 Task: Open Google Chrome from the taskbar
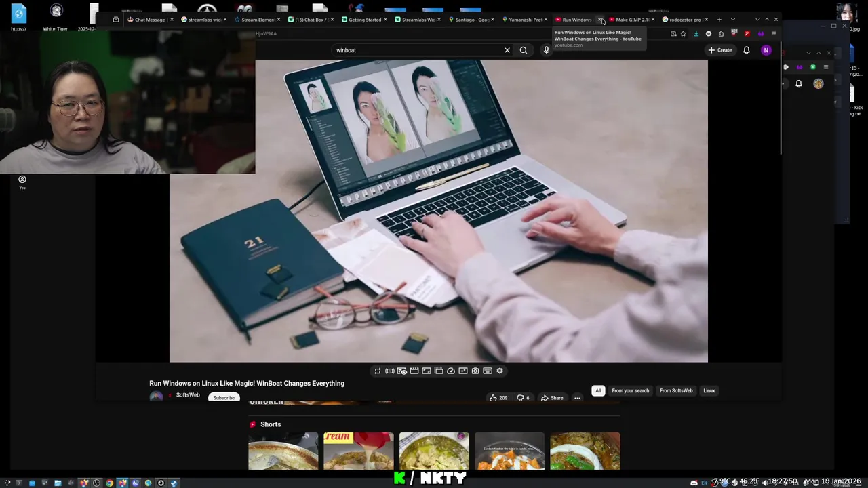(x=109, y=483)
